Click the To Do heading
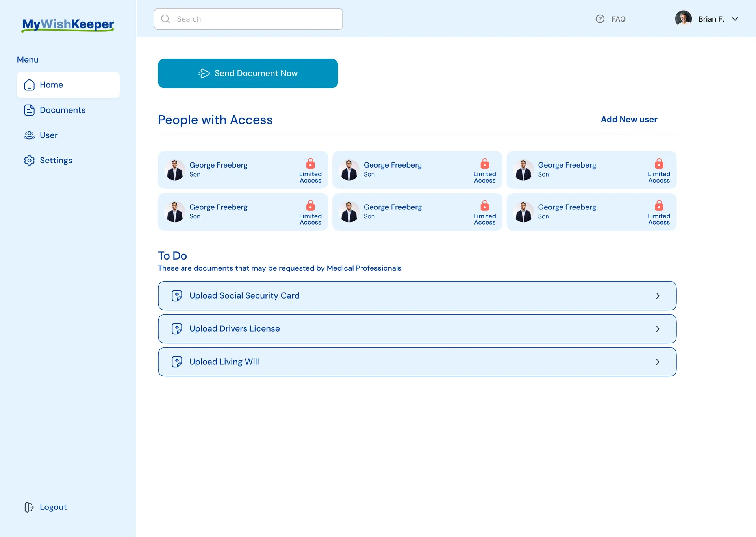The width and height of the screenshot is (756, 537). pyautogui.click(x=172, y=256)
